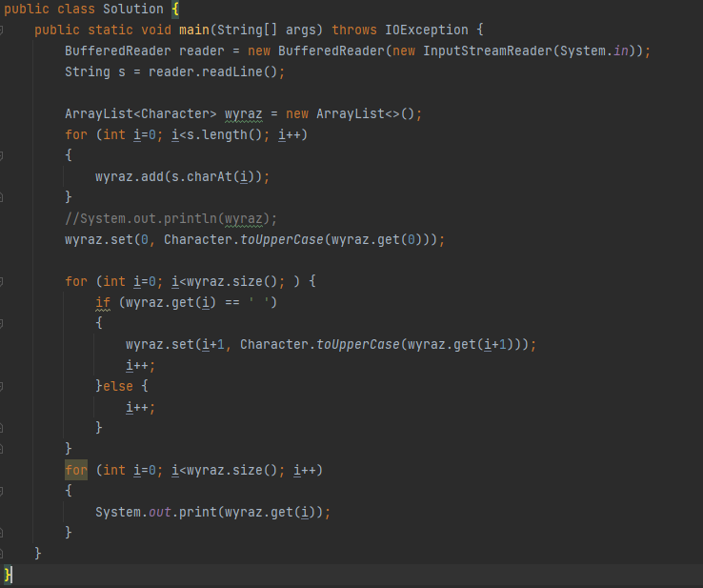Screen dimensions: 703x588
Task: Click the underlined wyraz variable declaration
Action: (x=243, y=114)
